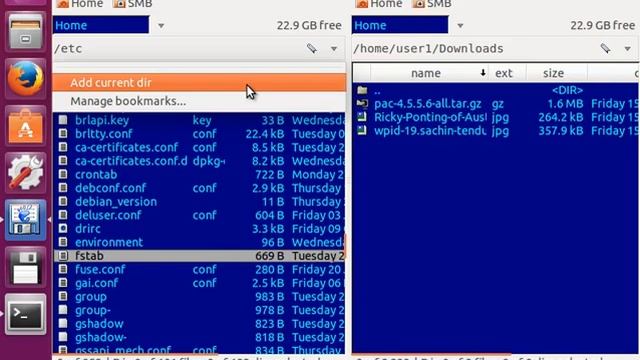Click file icon beside debian_version
The width and height of the screenshot is (640, 360).
63,202
